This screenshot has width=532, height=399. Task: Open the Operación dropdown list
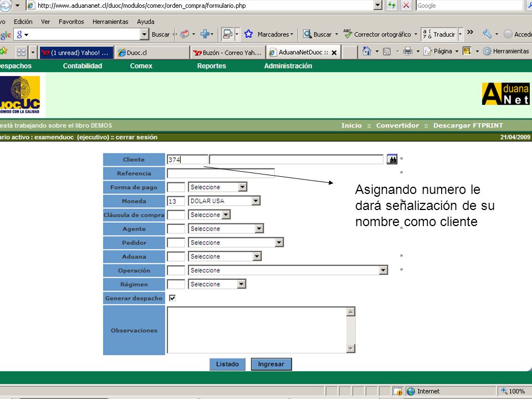[x=383, y=270]
